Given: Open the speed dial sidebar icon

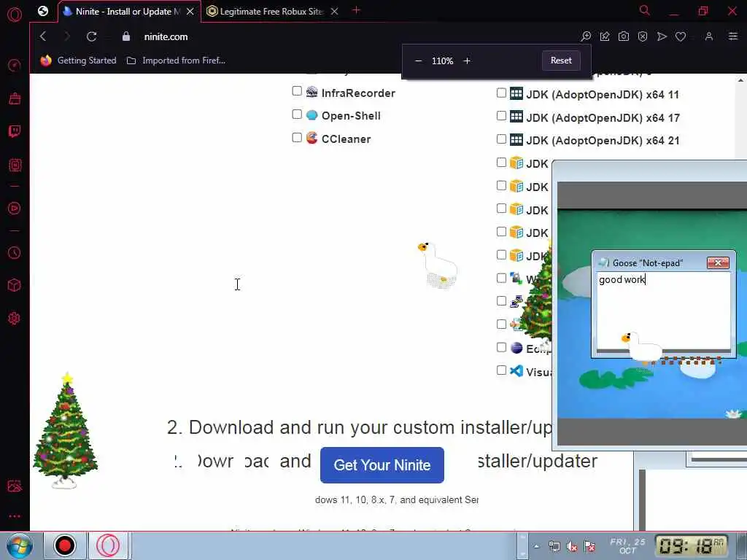Looking at the screenshot, I should click(x=15, y=65).
